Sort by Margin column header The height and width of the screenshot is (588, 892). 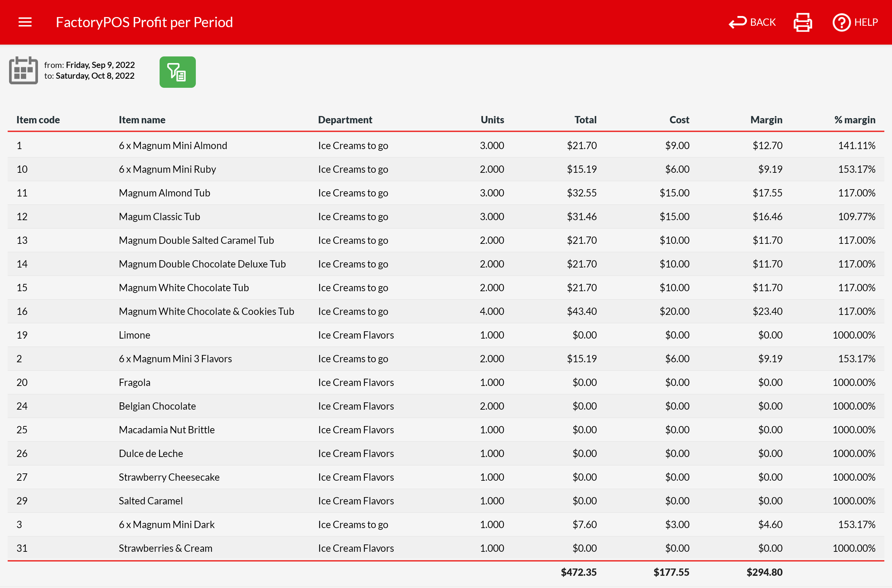click(766, 119)
